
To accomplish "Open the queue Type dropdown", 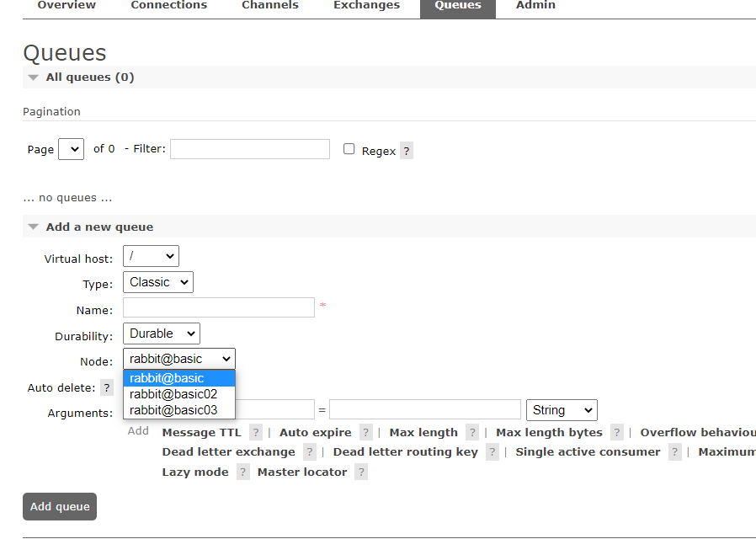I will pyautogui.click(x=158, y=282).
